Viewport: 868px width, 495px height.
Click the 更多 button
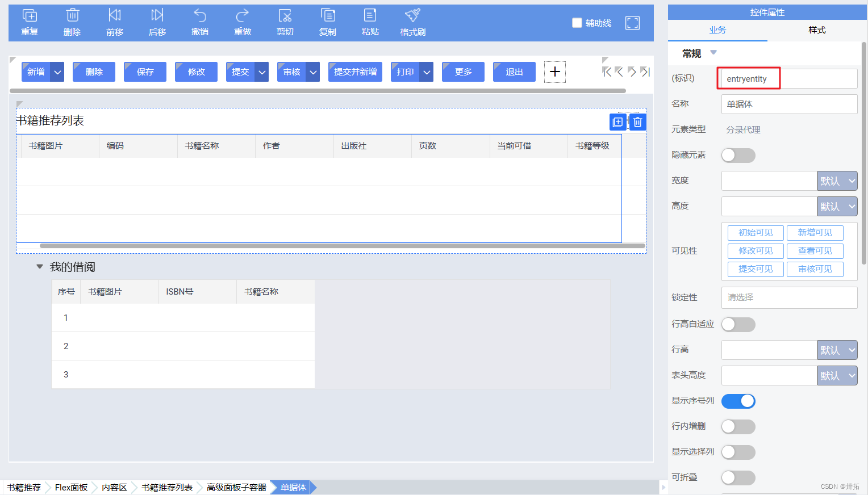[x=463, y=72]
